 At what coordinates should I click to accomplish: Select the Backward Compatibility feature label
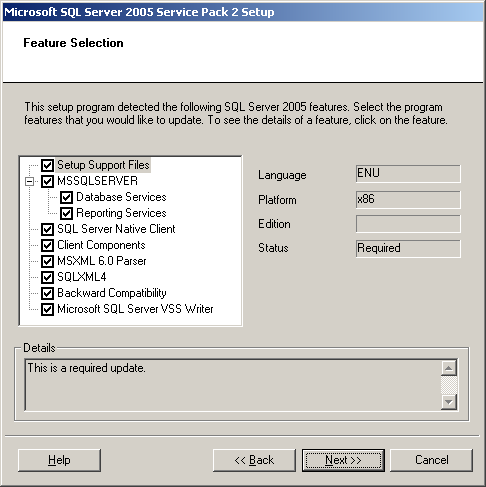(112, 293)
